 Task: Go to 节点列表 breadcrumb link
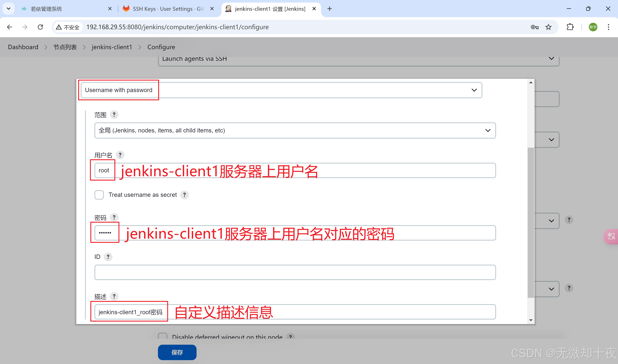65,47
